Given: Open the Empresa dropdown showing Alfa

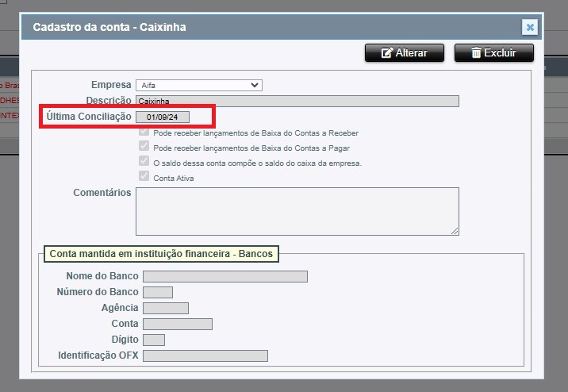Looking at the screenshot, I should 198,85.
